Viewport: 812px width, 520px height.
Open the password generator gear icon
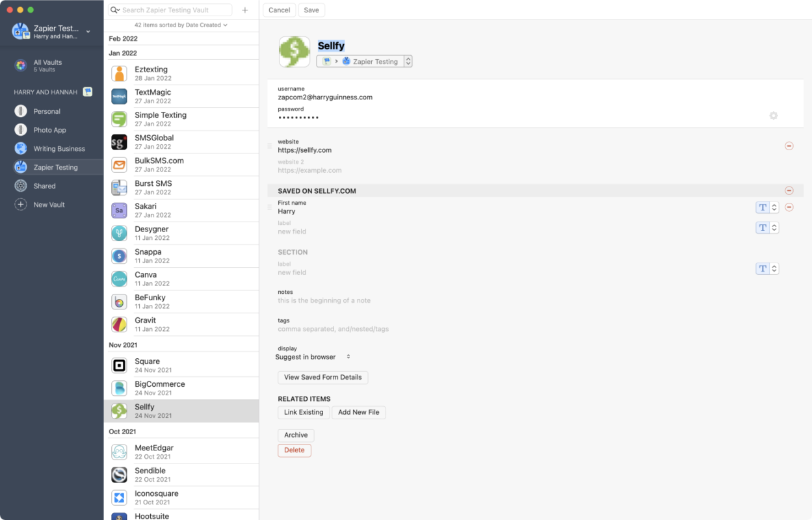[773, 116]
